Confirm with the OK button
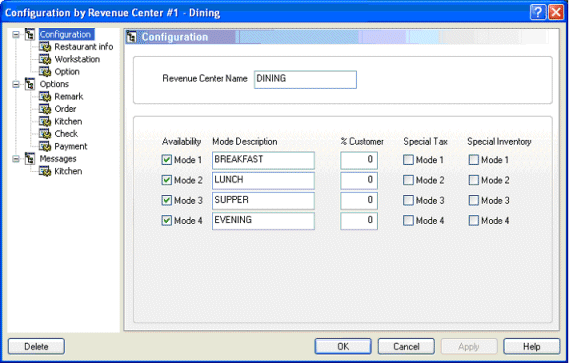Image resolution: width=569 pixels, height=363 pixels. click(x=343, y=346)
